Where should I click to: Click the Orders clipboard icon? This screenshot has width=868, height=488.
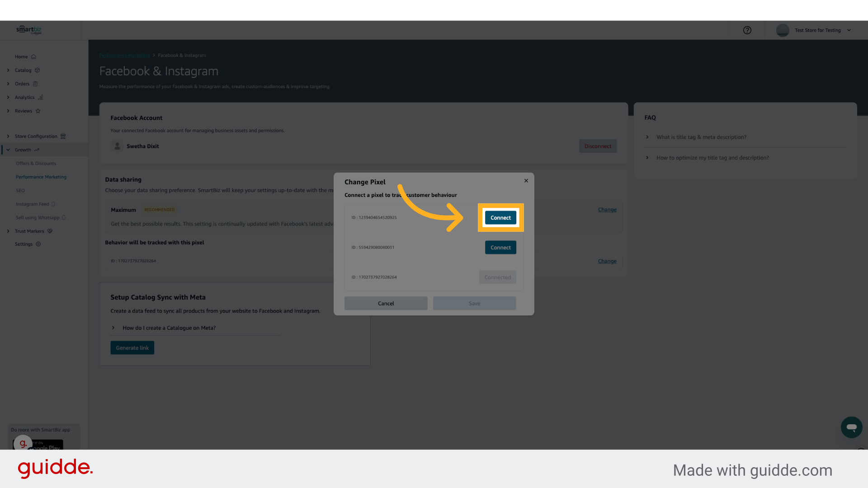[x=35, y=84]
